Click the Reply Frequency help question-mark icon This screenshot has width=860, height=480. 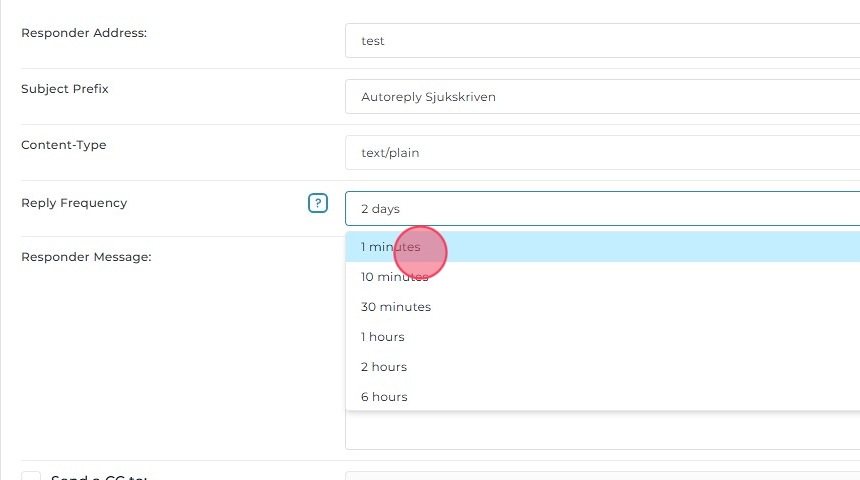pos(318,203)
